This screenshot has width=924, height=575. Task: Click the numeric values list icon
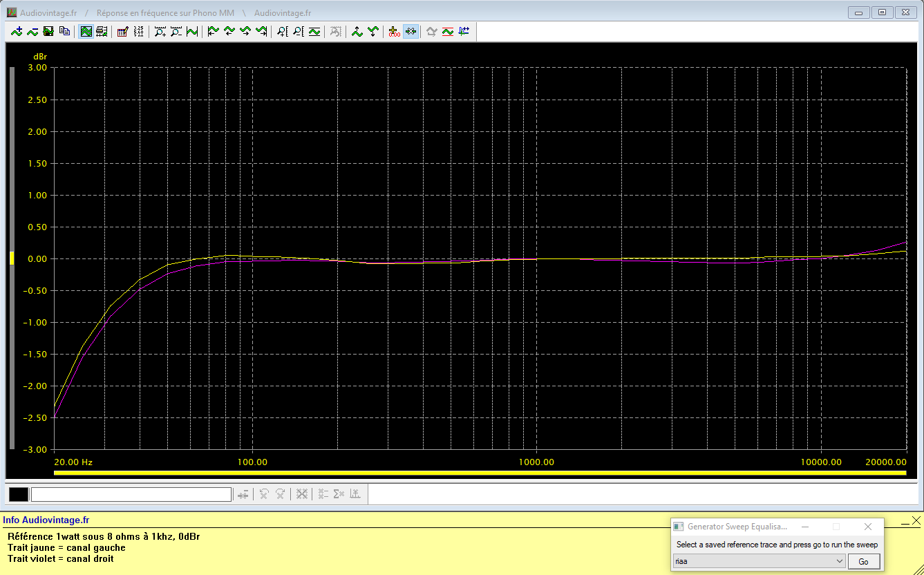[x=138, y=31]
